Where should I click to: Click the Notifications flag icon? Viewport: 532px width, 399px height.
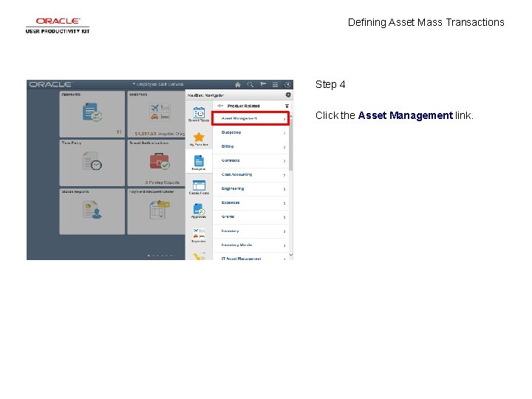[x=263, y=84]
